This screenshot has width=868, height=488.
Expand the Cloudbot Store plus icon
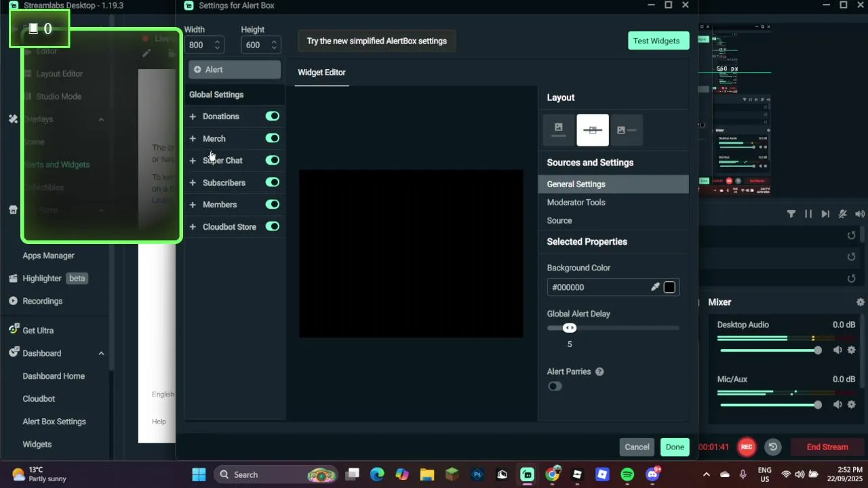(x=193, y=227)
